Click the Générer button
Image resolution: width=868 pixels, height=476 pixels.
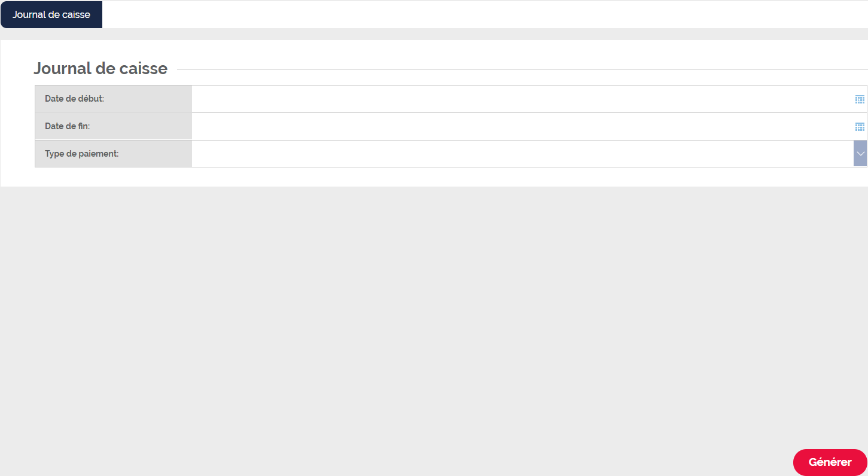[830, 462]
